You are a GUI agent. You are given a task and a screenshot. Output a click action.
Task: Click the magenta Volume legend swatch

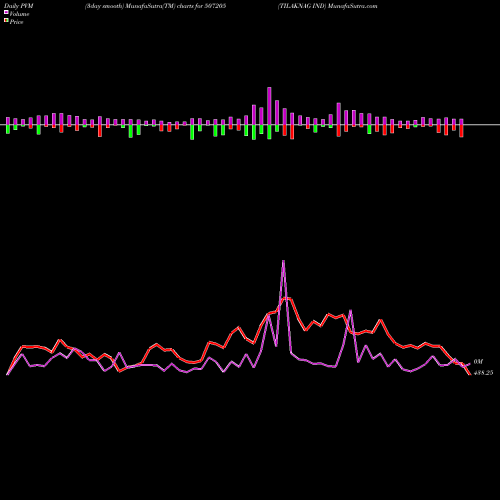(x=6, y=12)
